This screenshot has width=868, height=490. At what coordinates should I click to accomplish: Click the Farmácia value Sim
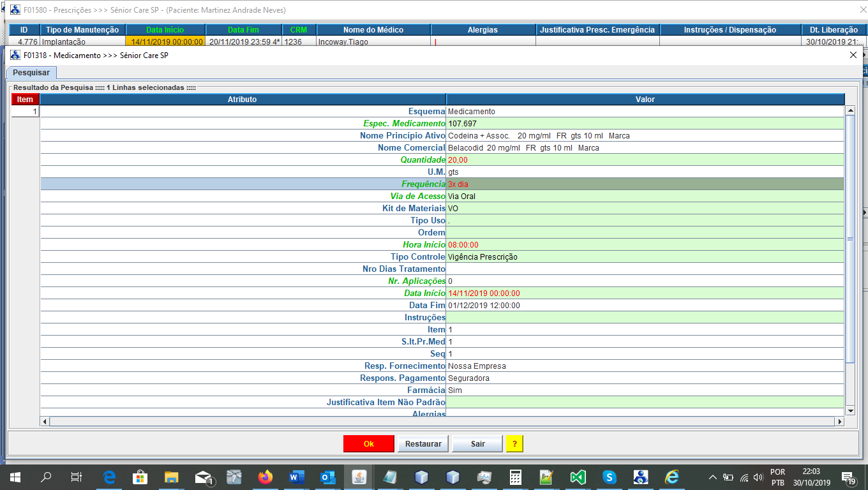pyautogui.click(x=645, y=390)
